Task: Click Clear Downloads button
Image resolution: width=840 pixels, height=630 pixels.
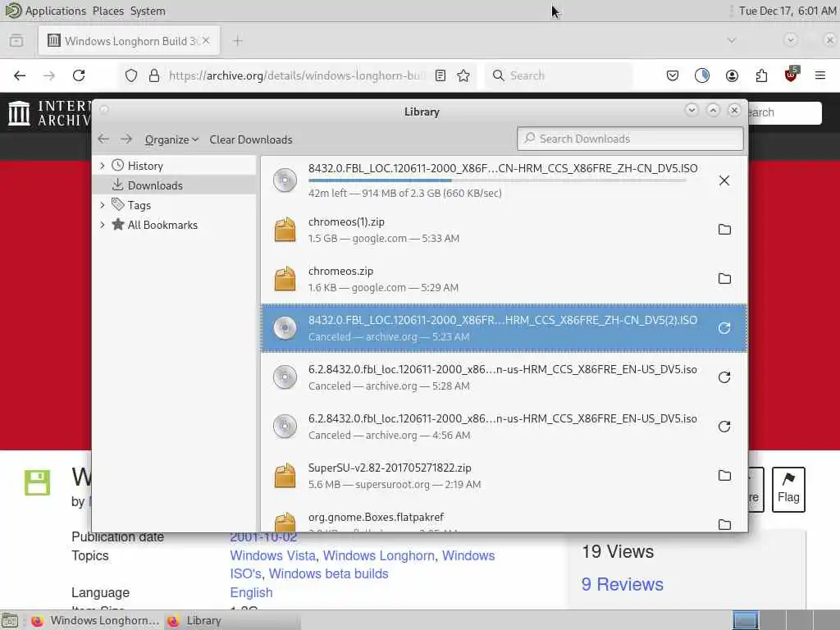Action: pos(251,139)
